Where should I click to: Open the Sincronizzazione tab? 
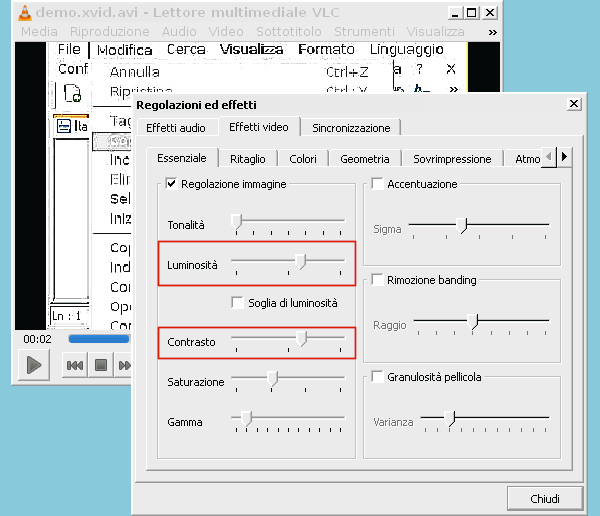351,128
